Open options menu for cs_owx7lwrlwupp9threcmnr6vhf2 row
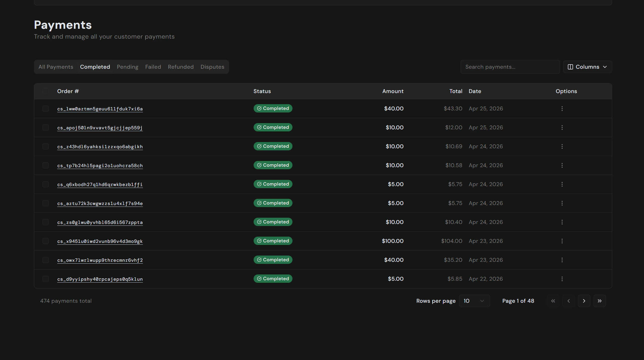 [x=562, y=260]
